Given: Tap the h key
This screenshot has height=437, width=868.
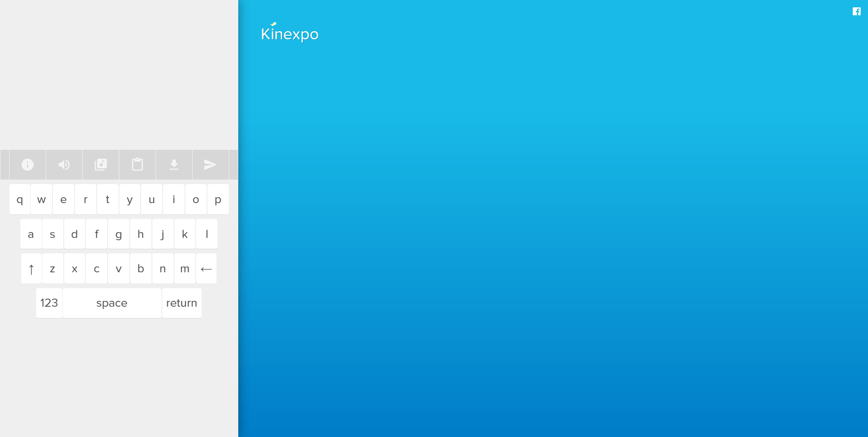Looking at the screenshot, I should 141,234.
